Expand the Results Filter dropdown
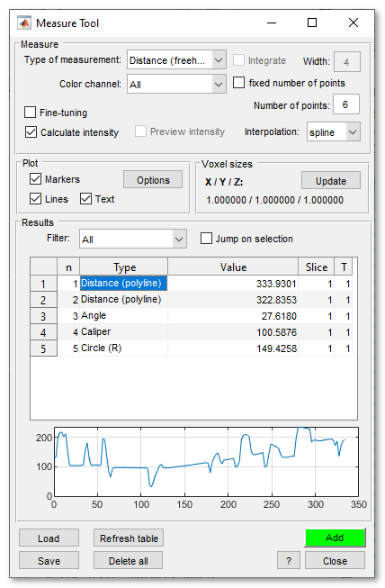385x588 pixels. [x=133, y=239]
